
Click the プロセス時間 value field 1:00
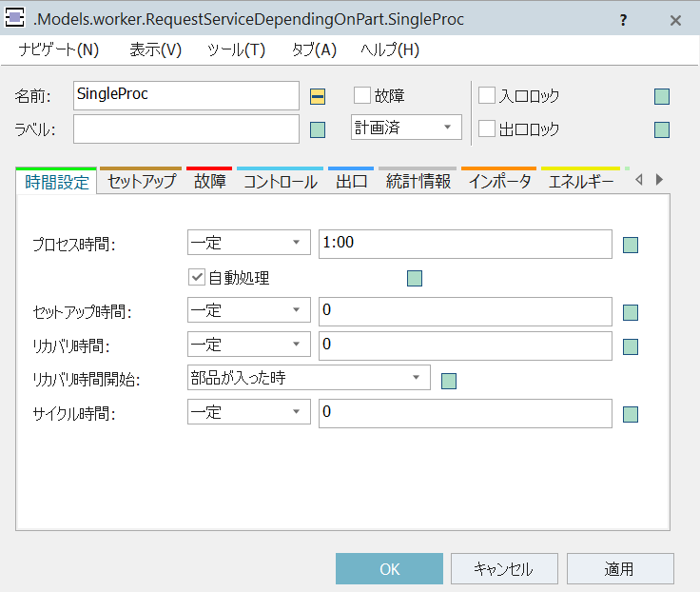pyautogui.click(x=465, y=244)
